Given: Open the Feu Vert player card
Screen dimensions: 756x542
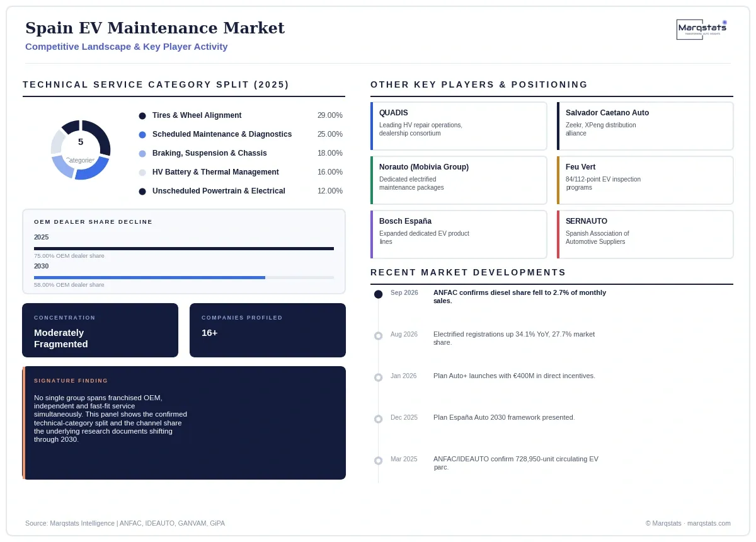Looking at the screenshot, I should click(645, 180).
